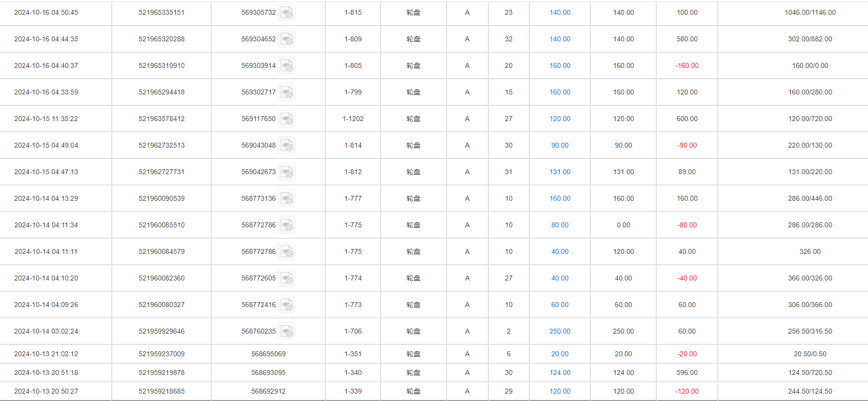Open the blue 250.00 bet detail link
868x401 pixels.
click(560, 332)
